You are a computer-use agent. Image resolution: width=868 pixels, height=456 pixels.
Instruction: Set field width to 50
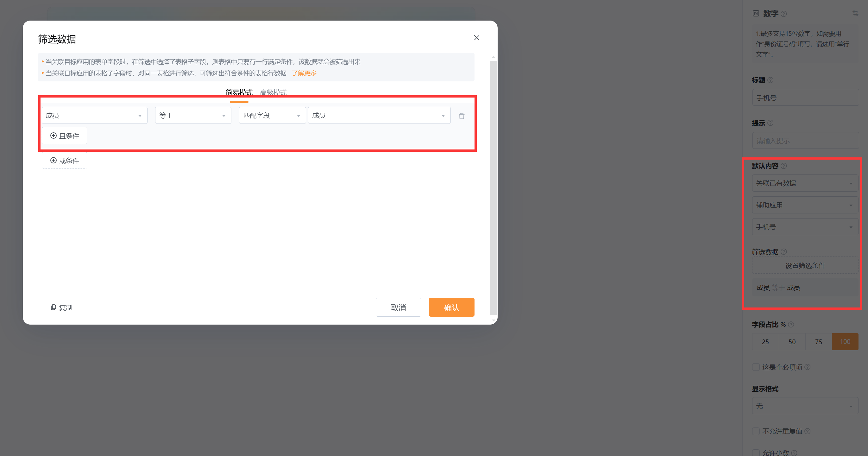[792, 342]
